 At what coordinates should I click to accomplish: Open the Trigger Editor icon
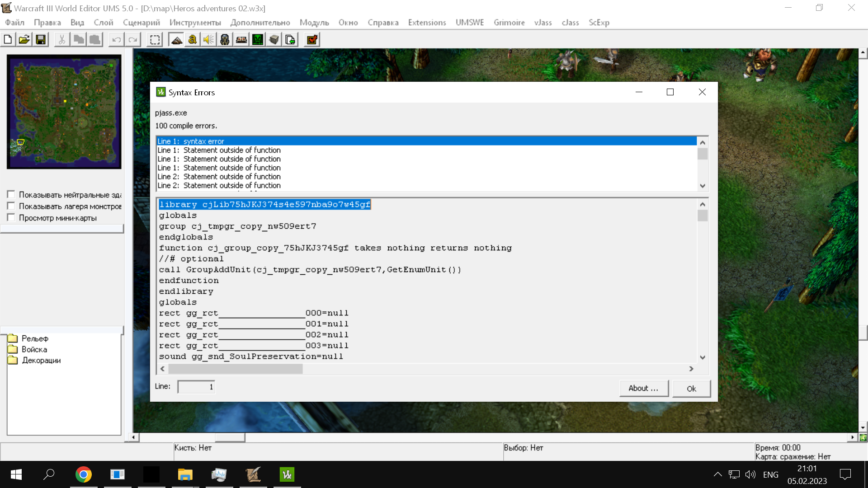coord(193,40)
